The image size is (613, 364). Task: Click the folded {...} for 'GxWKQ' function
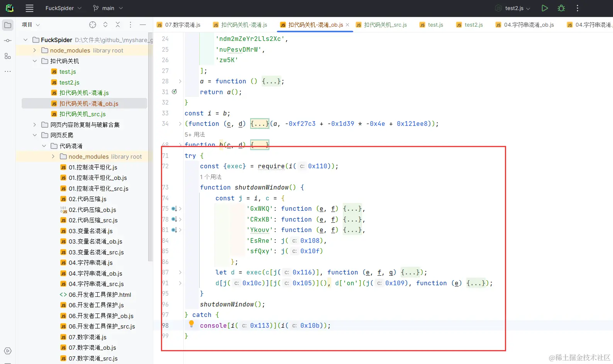click(352, 209)
